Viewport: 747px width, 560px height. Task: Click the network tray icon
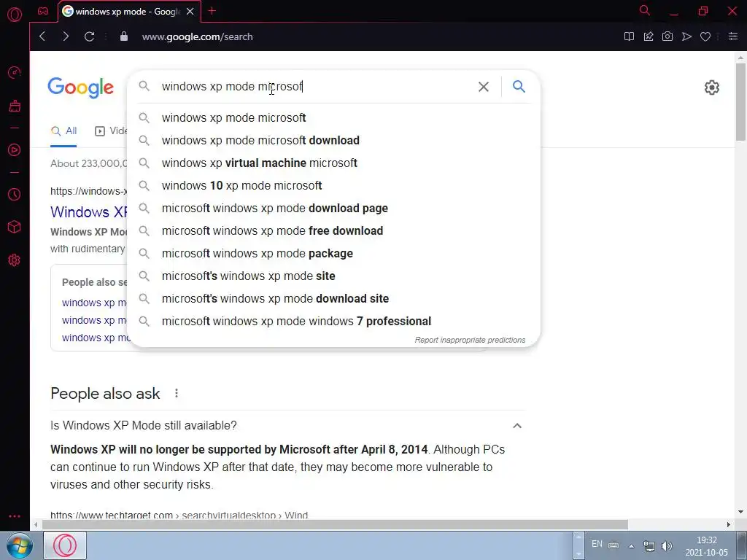649,545
